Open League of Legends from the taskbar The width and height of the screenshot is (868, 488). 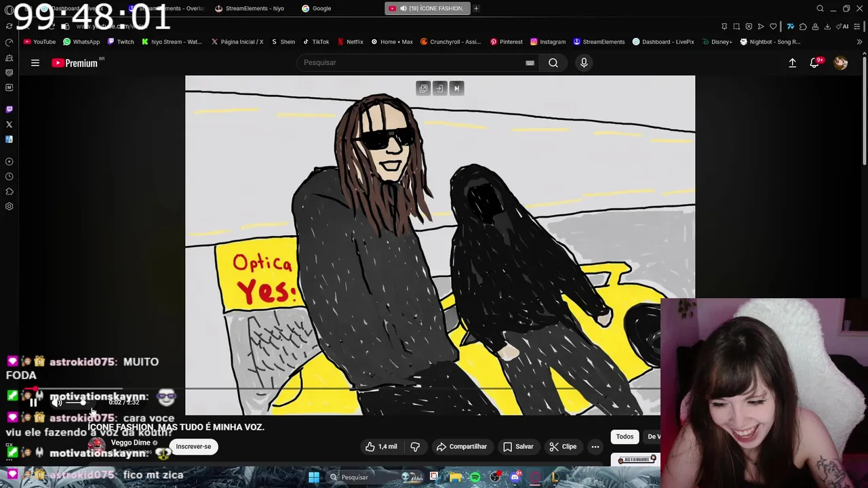555,477
